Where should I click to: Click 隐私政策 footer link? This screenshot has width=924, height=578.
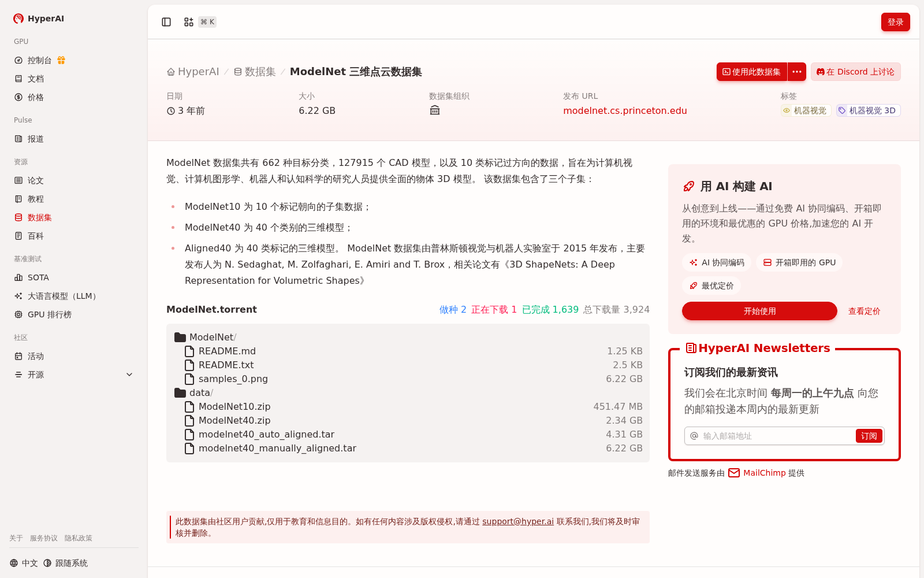click(79, 538)
